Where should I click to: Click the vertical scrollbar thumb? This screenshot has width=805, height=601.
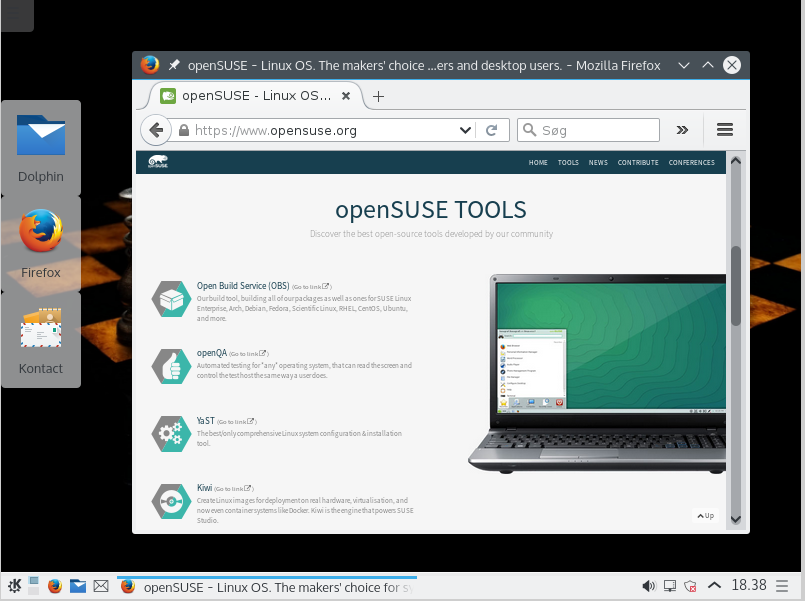[x=736, y=286]
